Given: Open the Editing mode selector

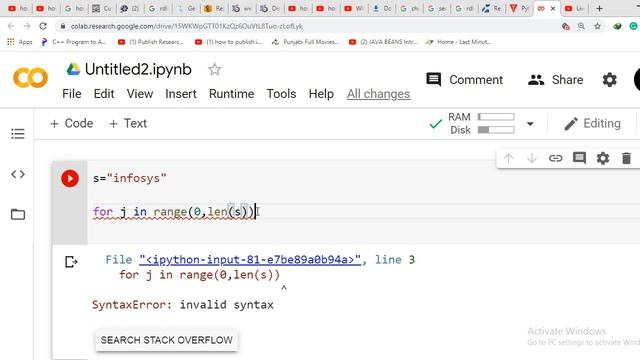Looking at the screenshot, I should (592, 123).
